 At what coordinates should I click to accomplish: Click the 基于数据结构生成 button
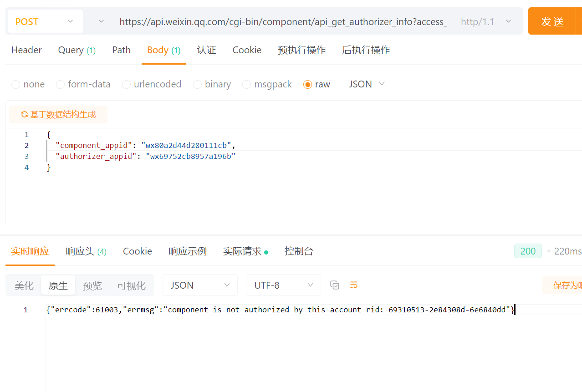[x=58, y=115]
